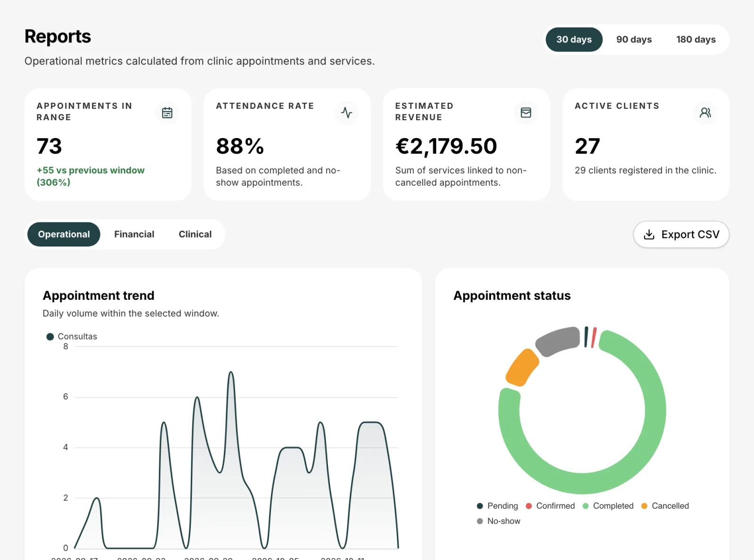Click the wallet icon in Estimated Revenue card
The width and height of the screenshot is (754, 560).
coord(526,113)
